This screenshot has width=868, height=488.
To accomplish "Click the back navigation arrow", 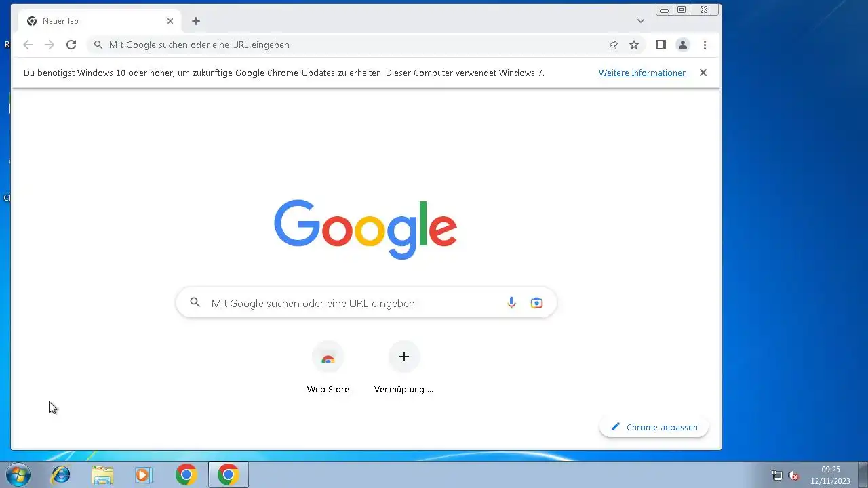I will coord(28,45).
